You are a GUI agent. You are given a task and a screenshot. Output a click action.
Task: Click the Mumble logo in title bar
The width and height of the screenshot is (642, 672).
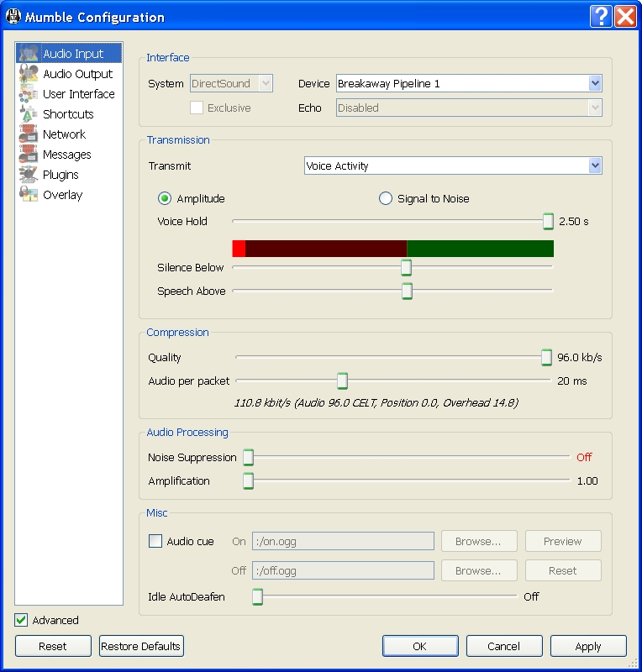[13, 16]
